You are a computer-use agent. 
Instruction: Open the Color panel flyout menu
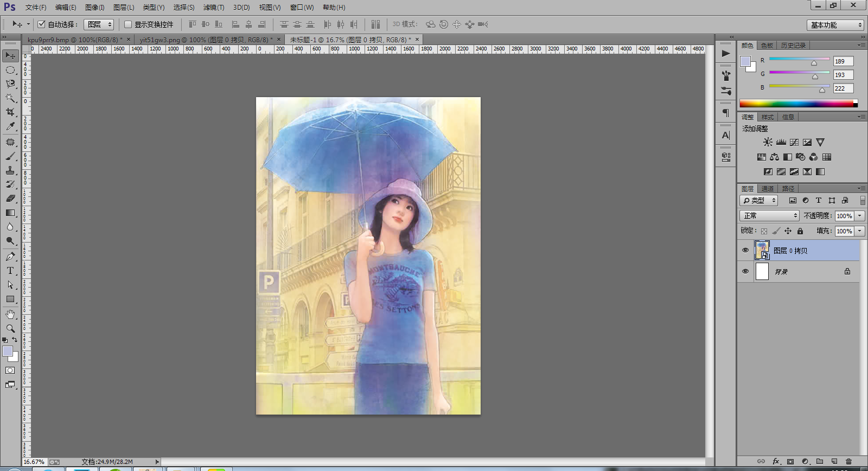tap(861, 45)
